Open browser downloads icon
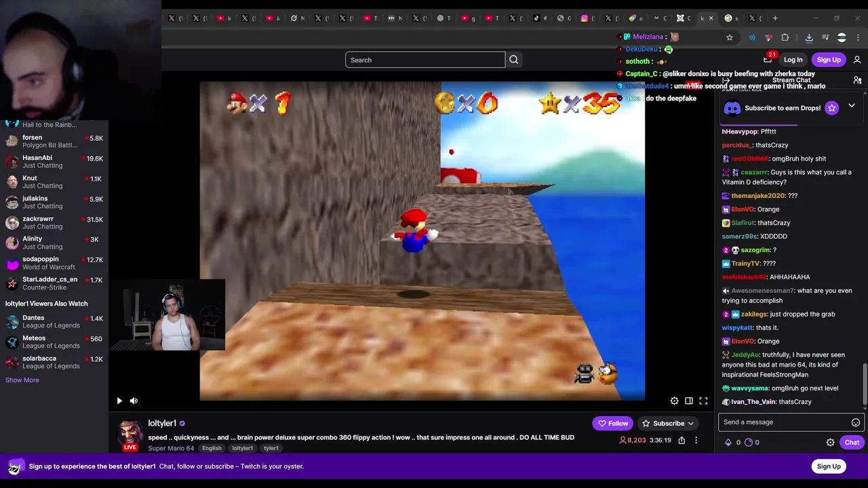 point(809,37)
